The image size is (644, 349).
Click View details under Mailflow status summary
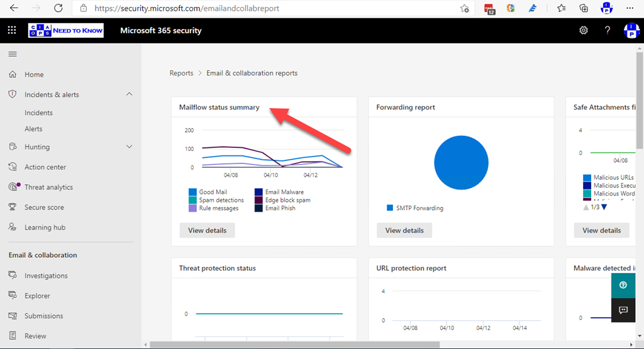tap(207, 230)
